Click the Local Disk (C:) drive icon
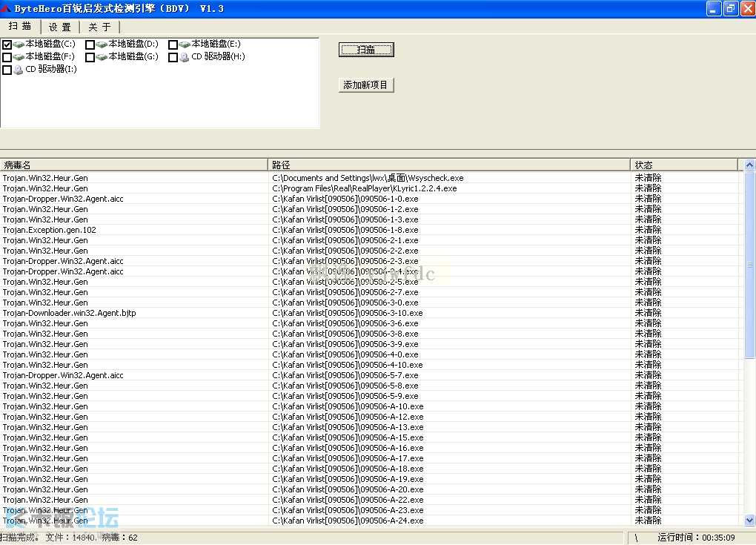This screenshot has height=545, width=756. [x=19, y=44]
